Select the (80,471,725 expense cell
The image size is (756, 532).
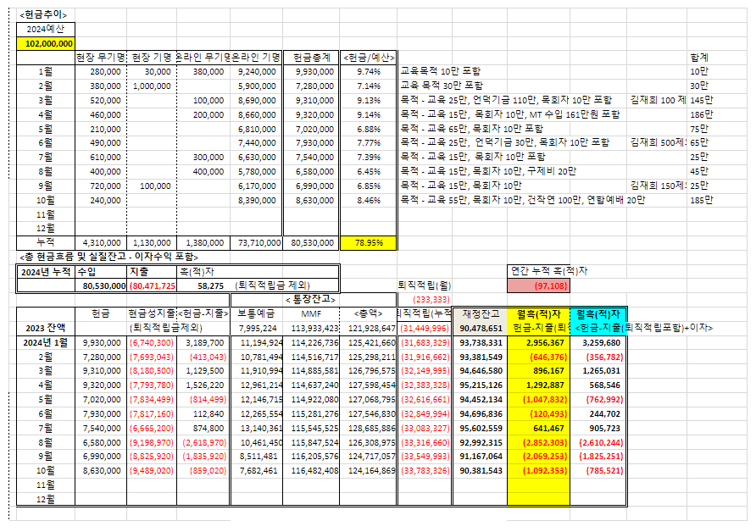pos(152,285)
